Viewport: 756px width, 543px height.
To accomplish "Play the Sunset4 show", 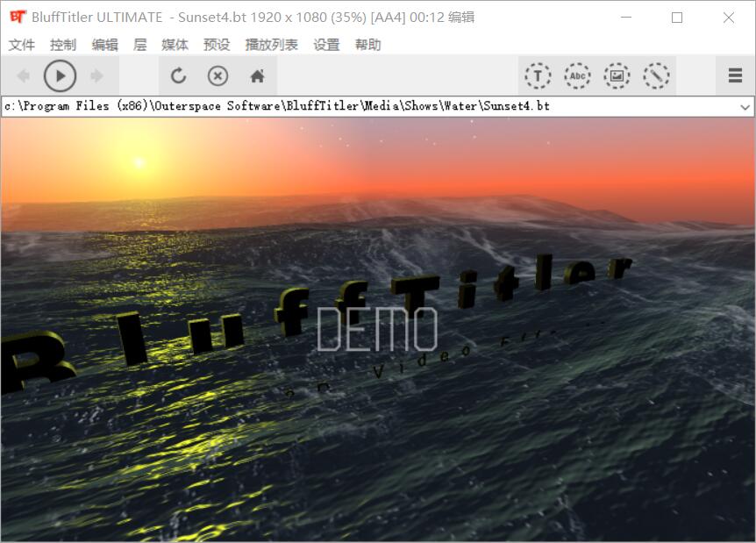I will (x=60, y=75).
